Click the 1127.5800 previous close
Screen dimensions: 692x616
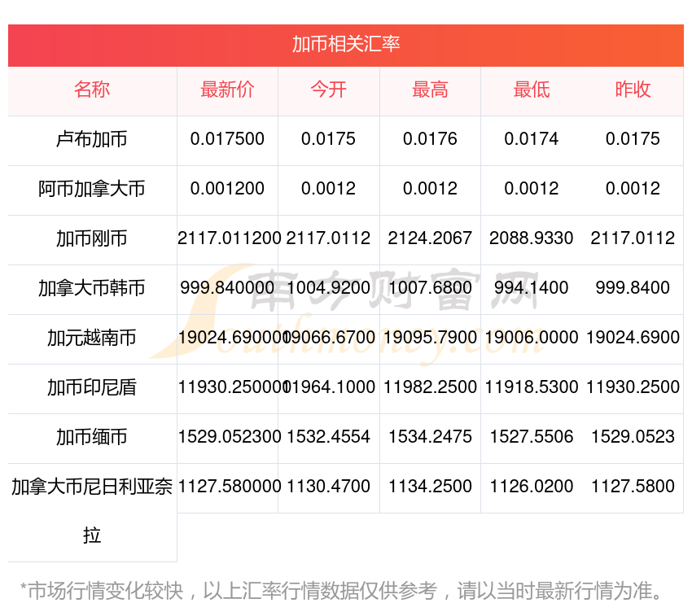(633, 487)
